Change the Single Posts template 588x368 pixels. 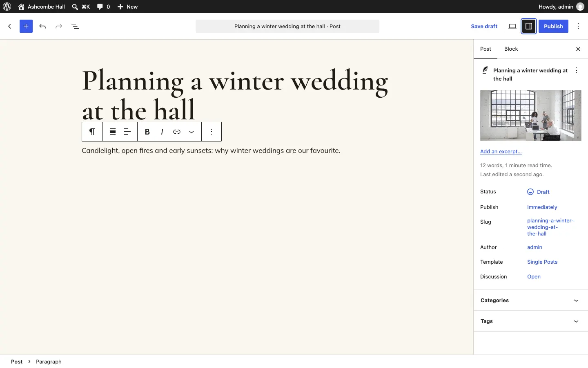tap(542, 262)
